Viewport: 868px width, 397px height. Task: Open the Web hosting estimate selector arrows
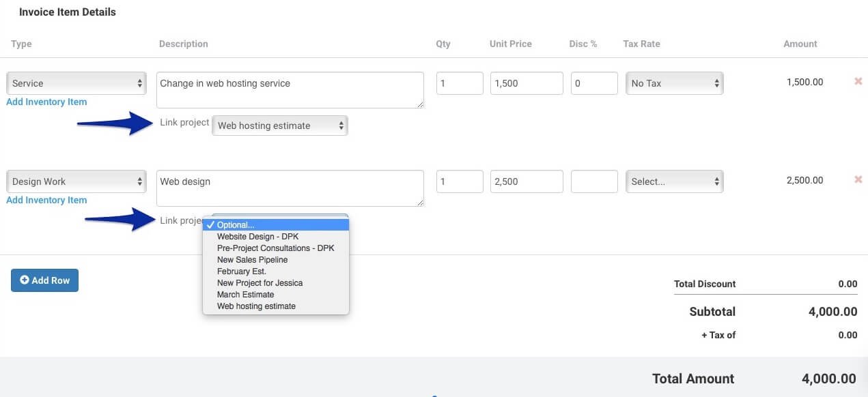pyautogui.click(x=340, y=126)
